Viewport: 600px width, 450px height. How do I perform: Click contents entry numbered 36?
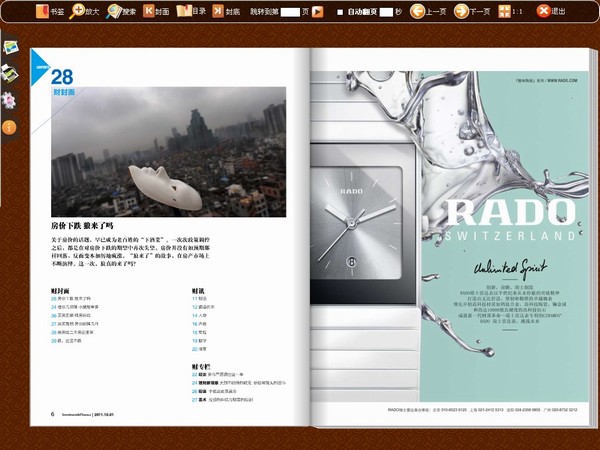[71, 315]
